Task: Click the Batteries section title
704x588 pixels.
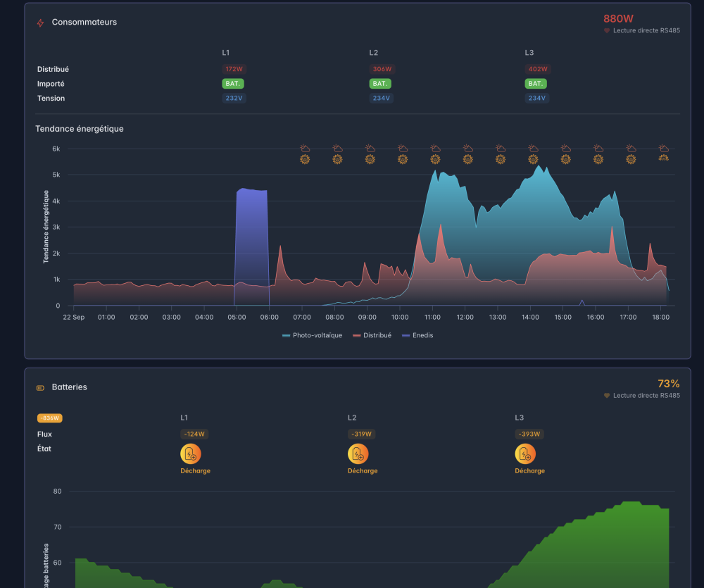Action: pyautogui.click(x=69, y=387)
